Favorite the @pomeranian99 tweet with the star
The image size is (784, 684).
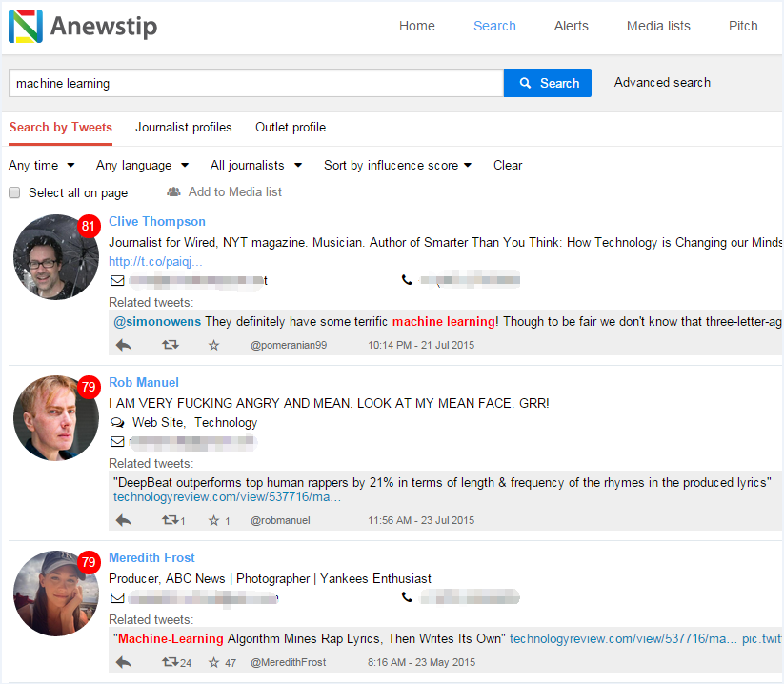(x=214, y=345)
